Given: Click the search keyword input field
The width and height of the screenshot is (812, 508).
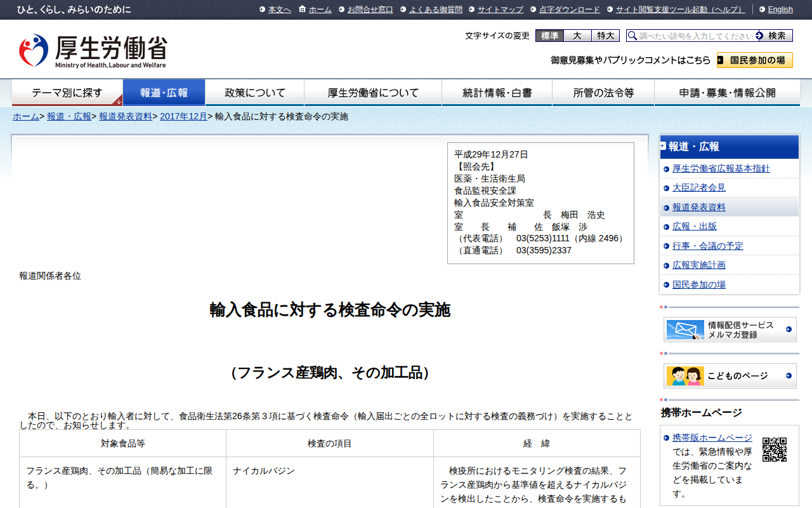Looking at the screenshot, I should pyautogui.click(x=696, y=36).
